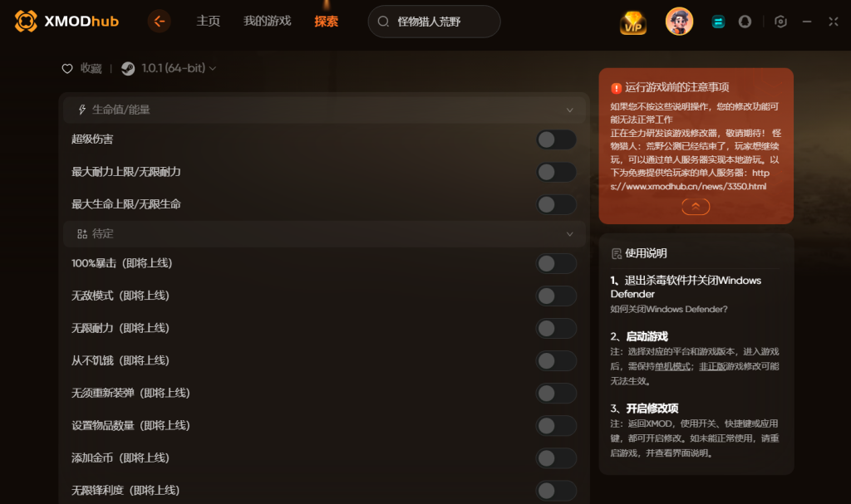Click the teal message icon
The image size is (851, 504).
point(718,22)
